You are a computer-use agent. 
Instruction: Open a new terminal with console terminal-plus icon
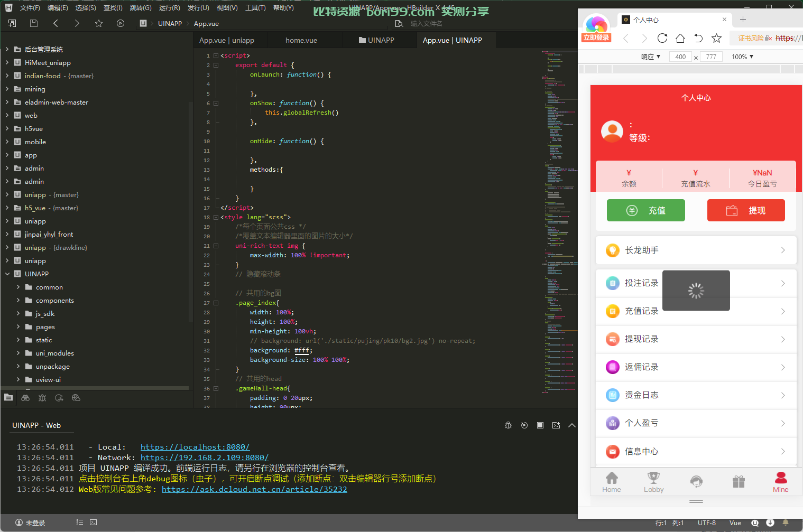point(556,425)
